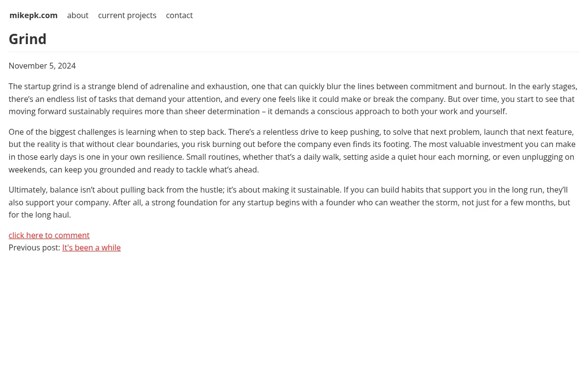Open the contact page
The image size is (588, 392).
179,15
